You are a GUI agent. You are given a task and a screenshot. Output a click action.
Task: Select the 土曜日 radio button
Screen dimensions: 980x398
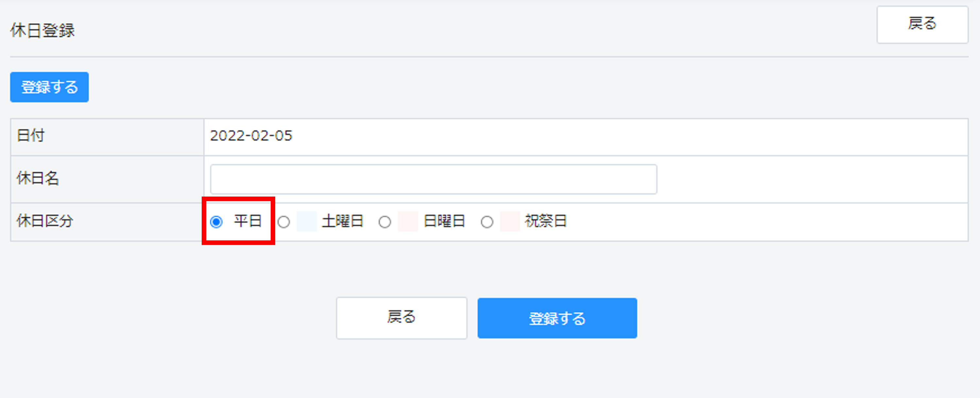click(283, 222)
